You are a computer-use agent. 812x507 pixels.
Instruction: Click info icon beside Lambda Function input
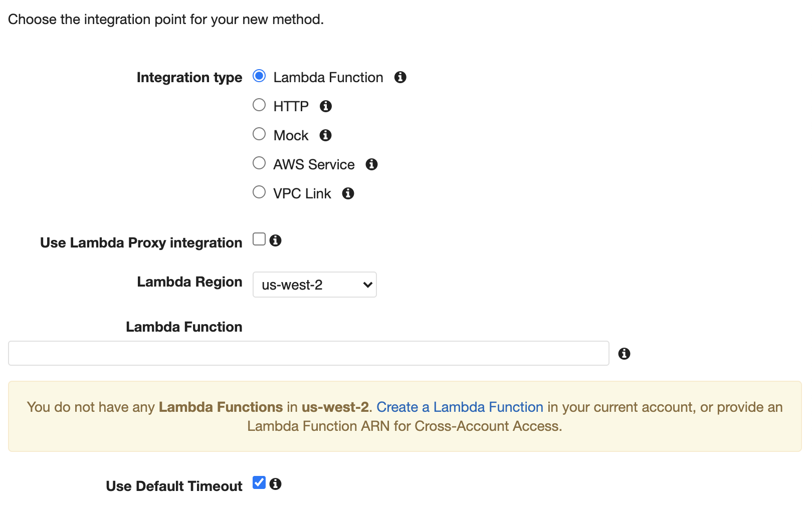pos(624,354)
